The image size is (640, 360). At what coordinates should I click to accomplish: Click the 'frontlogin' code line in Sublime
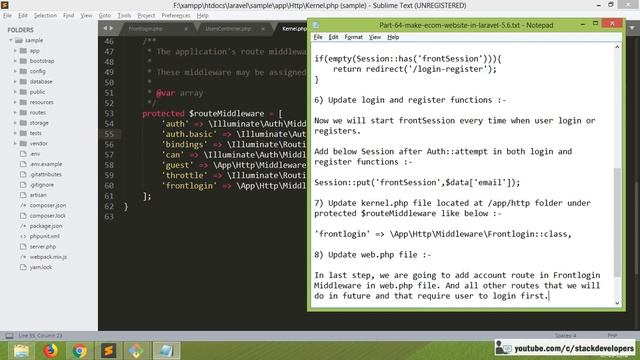coord(235,186)
